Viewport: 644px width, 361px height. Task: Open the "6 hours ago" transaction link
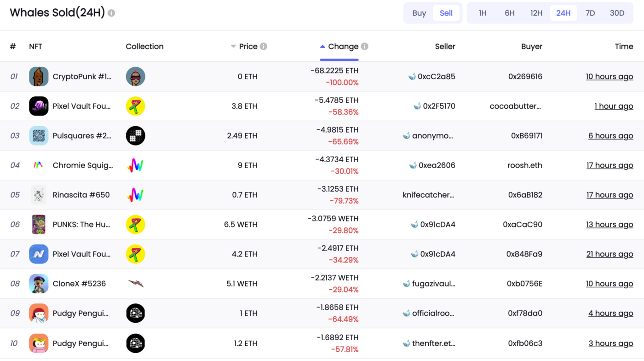click(x=611, y=135)
